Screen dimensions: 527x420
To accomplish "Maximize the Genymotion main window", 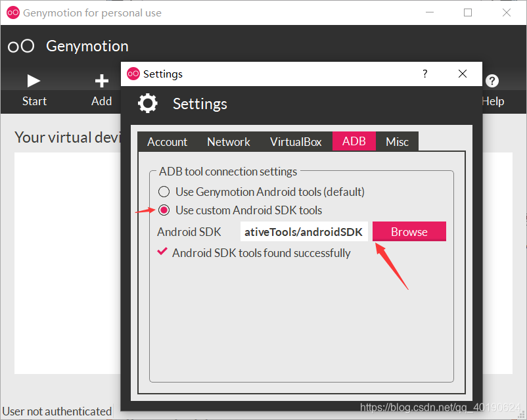I will pyautogui.click(x=467, y=12).
